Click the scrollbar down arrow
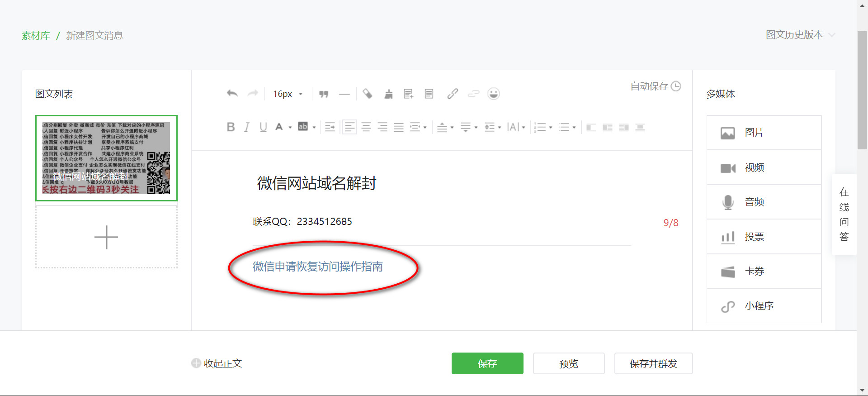This screenshot has width=868, height=396. point(863,390)
